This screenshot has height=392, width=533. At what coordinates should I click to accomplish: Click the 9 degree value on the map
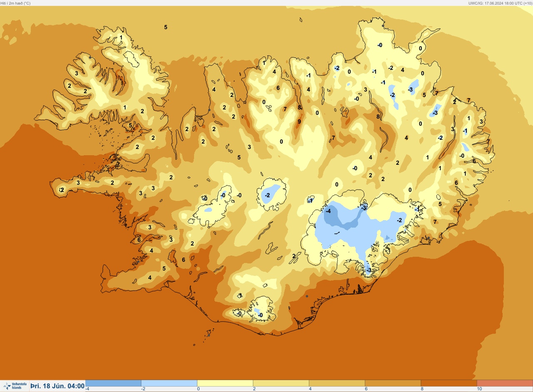point(299,122)
